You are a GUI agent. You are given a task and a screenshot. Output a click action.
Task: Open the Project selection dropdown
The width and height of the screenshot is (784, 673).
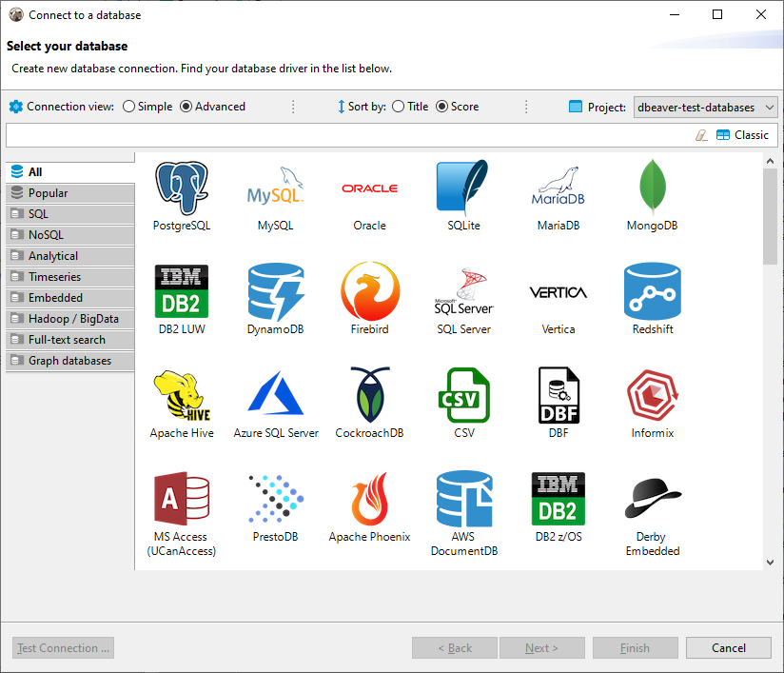[705, 107]
